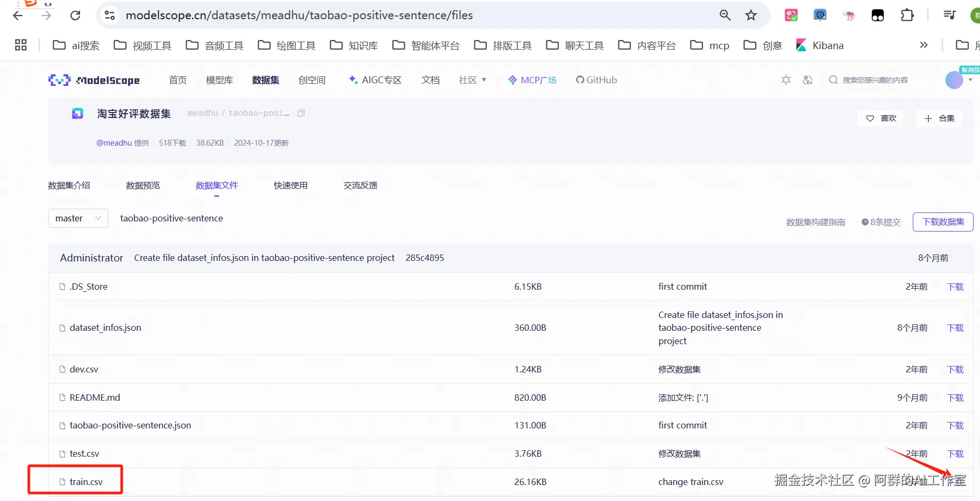Open the taobao-positive-sentence.json file
Viewport: 980px width, 501px height.
coord(130,425)
